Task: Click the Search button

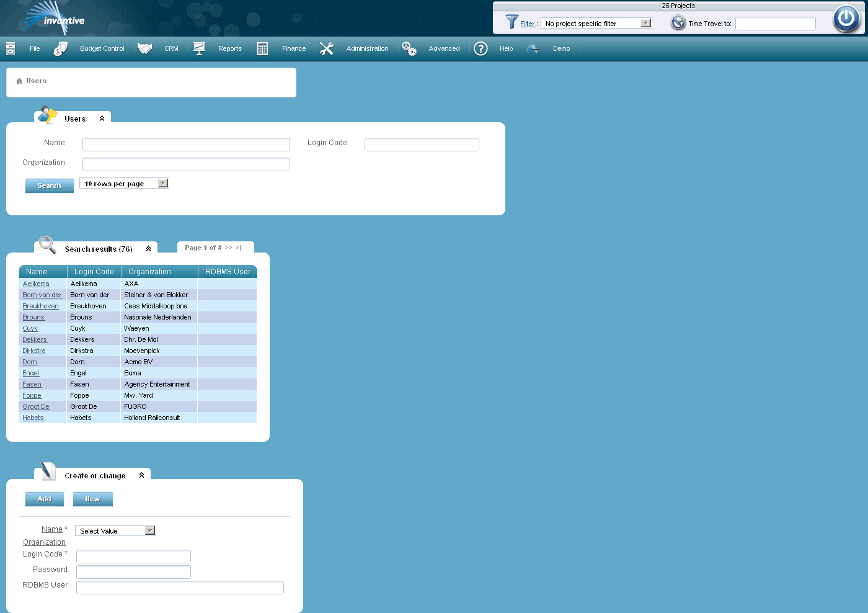Action: tap(50, 186)
